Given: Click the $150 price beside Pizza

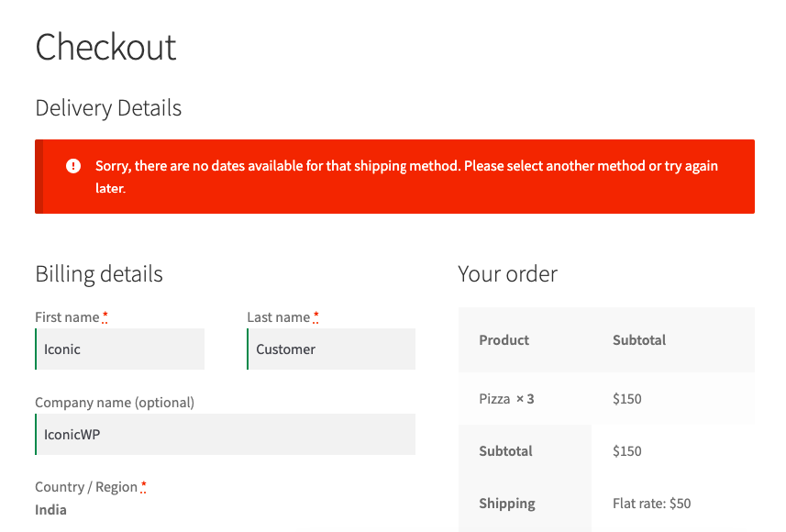Looking at the screenshot, I should [x=626, y=398].
